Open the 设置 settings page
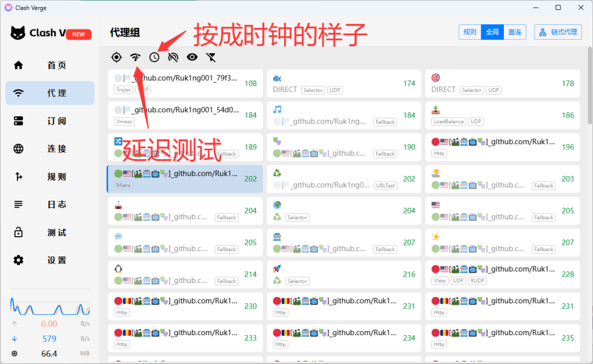Image resolution: width=593 pixels, height=364 pixels. coord(50,260)
